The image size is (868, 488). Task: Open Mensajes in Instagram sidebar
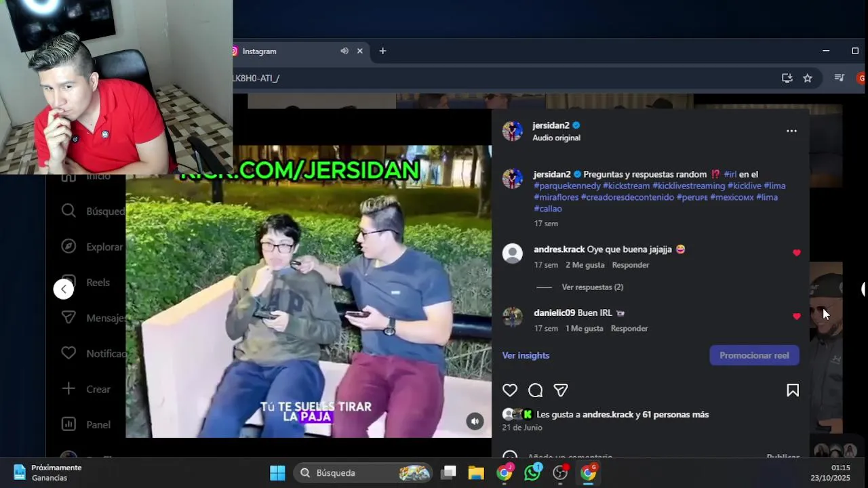(94, 318)
